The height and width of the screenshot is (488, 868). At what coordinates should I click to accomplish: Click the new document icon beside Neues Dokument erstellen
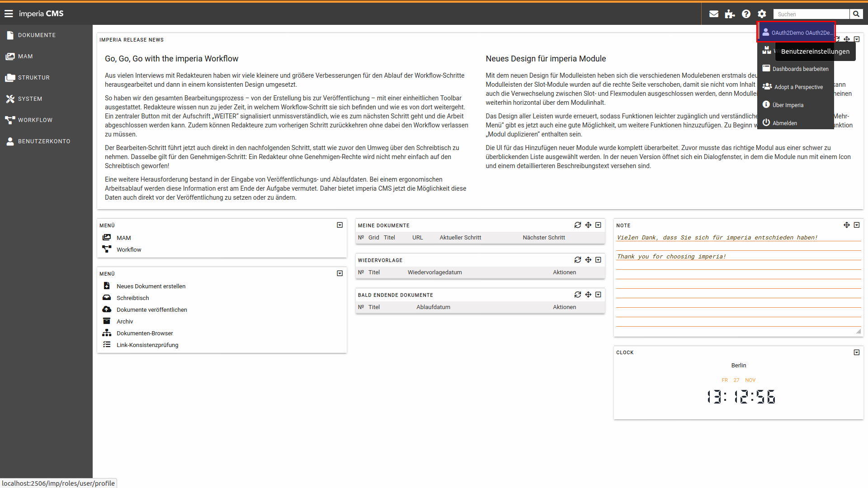107,286
